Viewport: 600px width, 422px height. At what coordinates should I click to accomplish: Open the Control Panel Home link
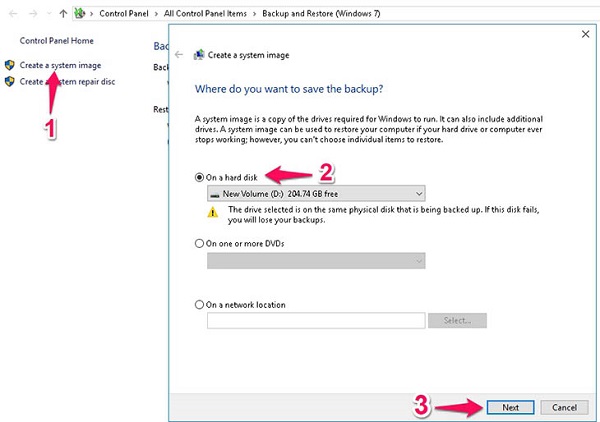point(55,39)
